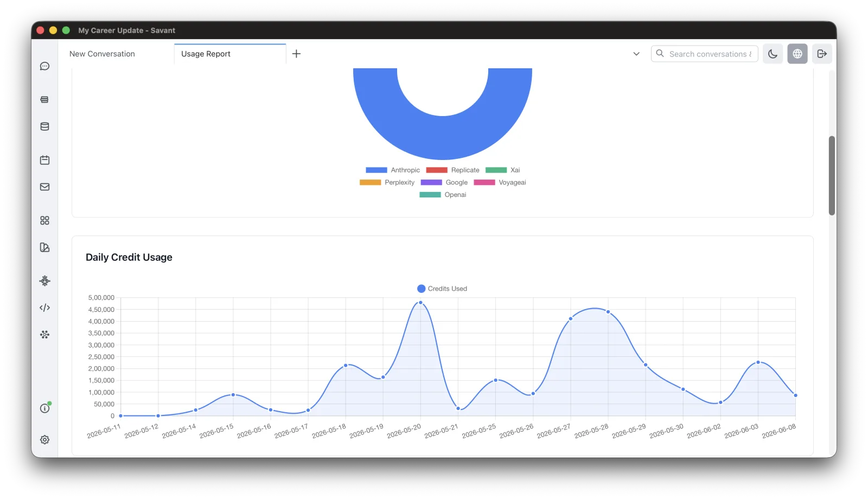The image size is (868, 499).
Task: Open the code brackets icon in sidebar
Action: [44, 308]
